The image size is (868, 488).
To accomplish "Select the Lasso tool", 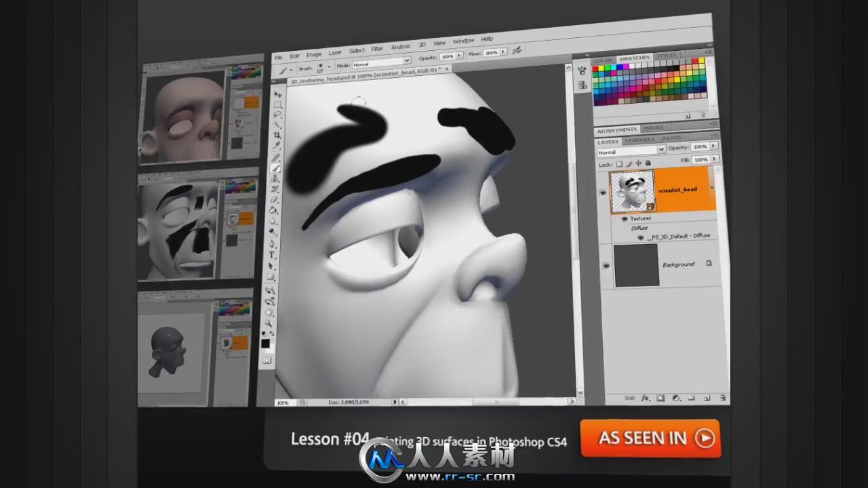I will point(277,115).
